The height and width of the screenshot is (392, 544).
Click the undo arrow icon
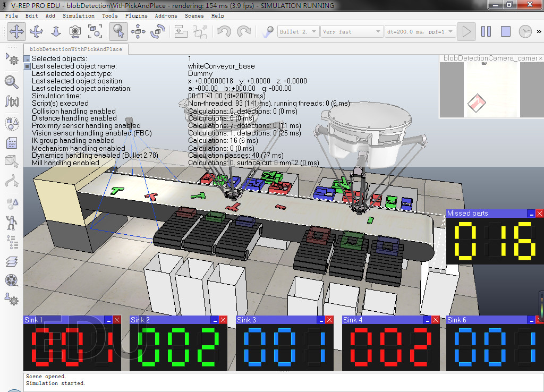(x=224, y=31)
